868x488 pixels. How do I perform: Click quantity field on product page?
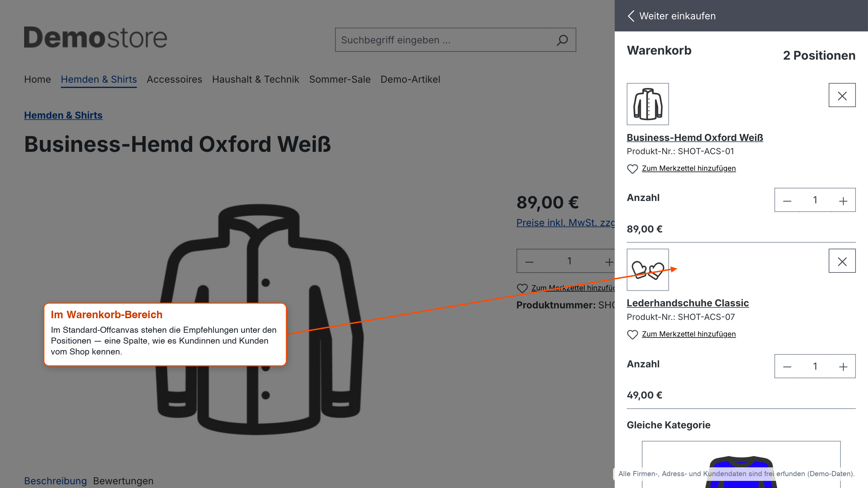click(569, 261)
